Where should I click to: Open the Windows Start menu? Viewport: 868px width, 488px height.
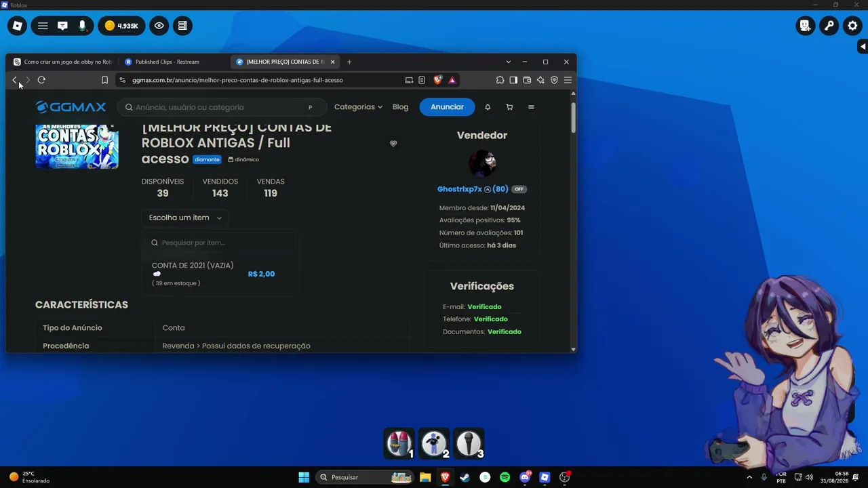pos(304,477)
